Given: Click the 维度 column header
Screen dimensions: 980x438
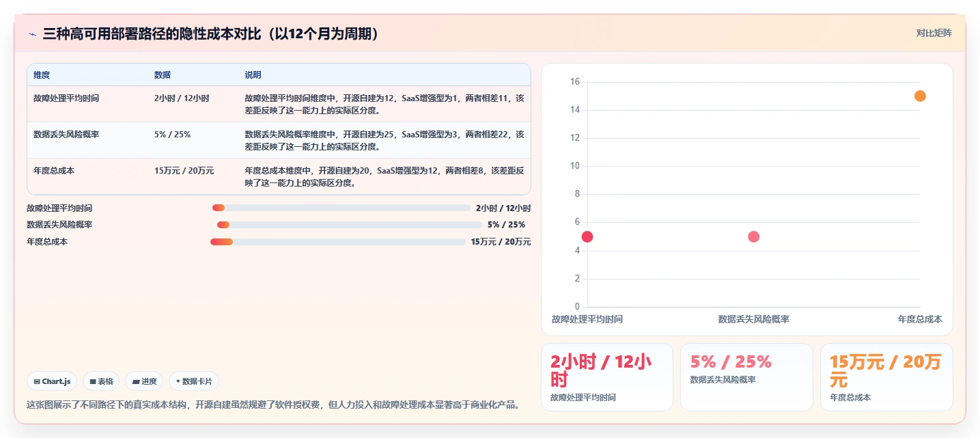Looking at the screenshot, I should tap(42, 74).
